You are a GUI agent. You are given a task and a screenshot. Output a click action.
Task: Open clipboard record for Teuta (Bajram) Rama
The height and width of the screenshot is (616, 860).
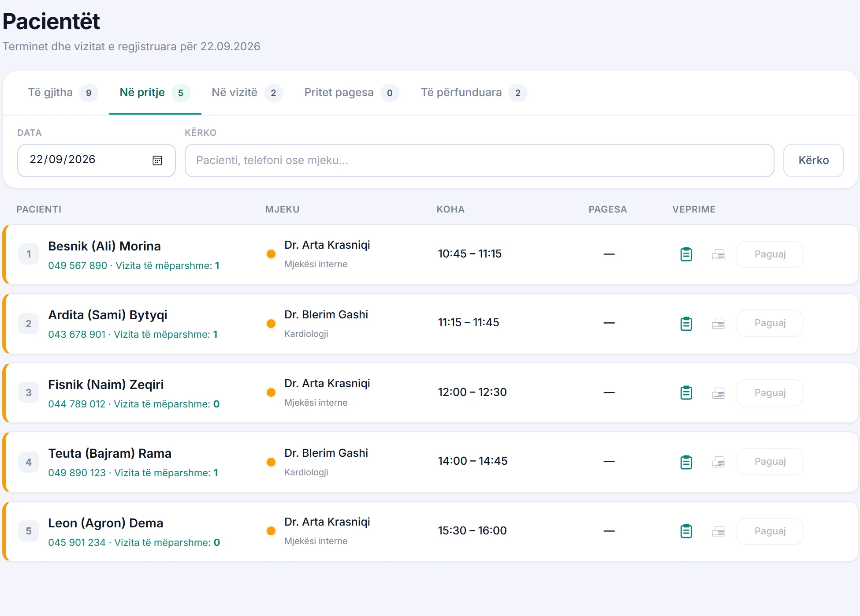pos(686,462)
